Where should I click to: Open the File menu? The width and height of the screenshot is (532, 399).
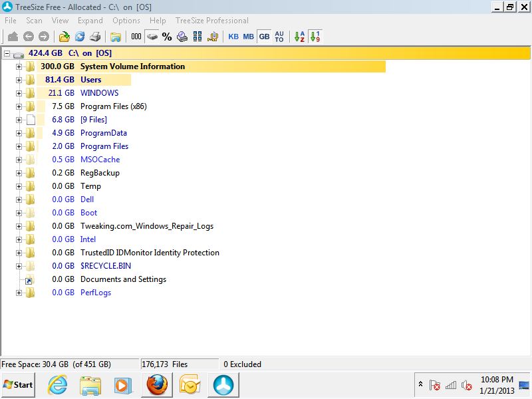[x=11, y=21]
